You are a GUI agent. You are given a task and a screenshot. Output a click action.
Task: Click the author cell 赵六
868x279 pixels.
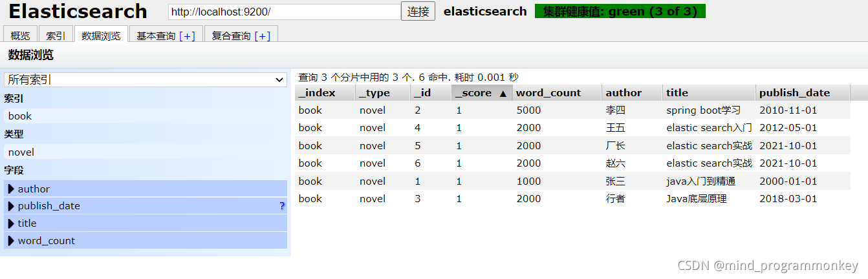[616, 163]
